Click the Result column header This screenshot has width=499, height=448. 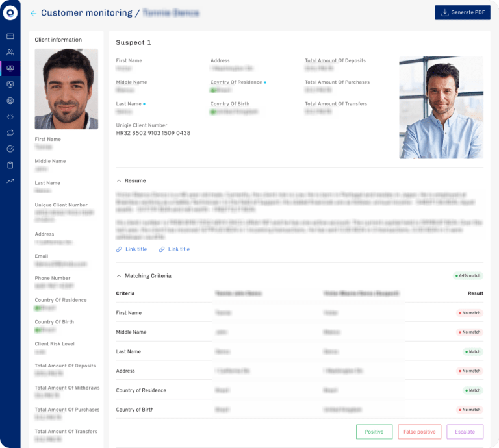point(476,293)
